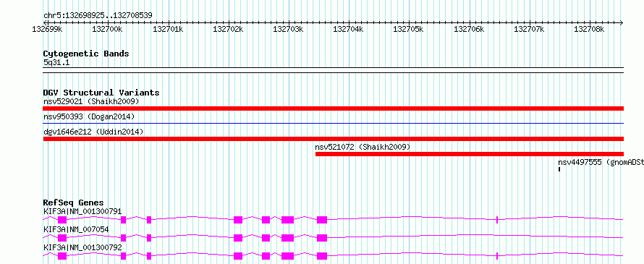This screenshot has height=264, width=644.
Task: Click the chr5:132698925..132708539 region label
Action: point(98,15)
